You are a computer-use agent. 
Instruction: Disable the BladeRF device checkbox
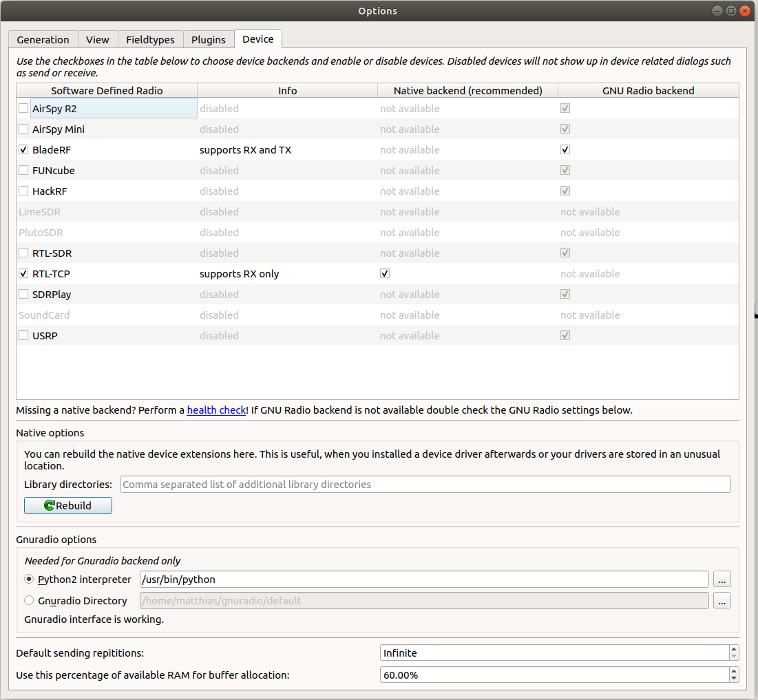point(23,150)
